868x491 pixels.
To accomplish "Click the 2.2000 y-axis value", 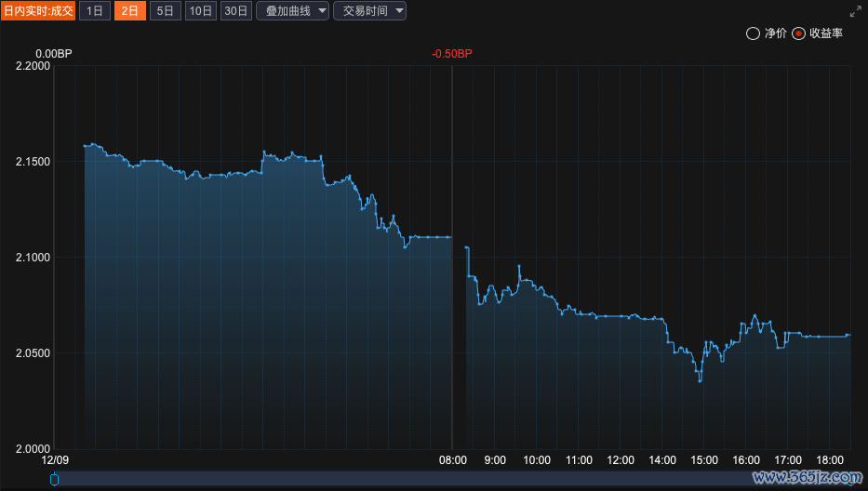I will 33,66.
